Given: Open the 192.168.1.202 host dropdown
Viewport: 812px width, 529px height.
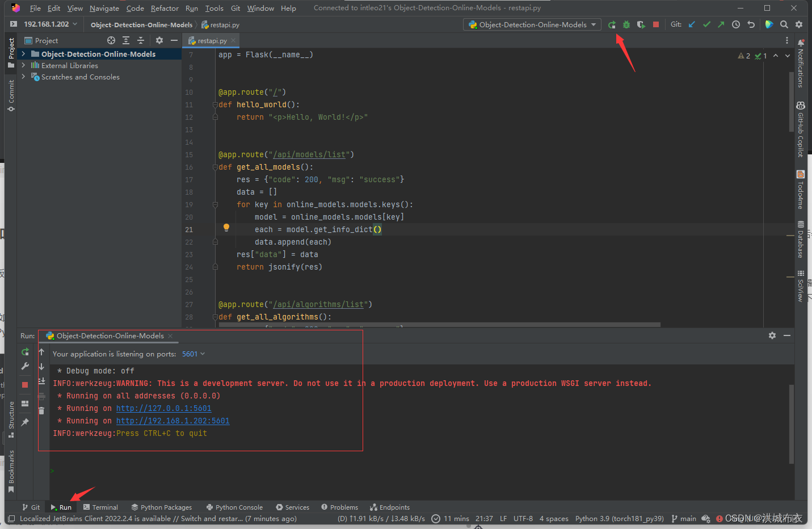Looking at the screenshot, I should [x=50, y=24].
